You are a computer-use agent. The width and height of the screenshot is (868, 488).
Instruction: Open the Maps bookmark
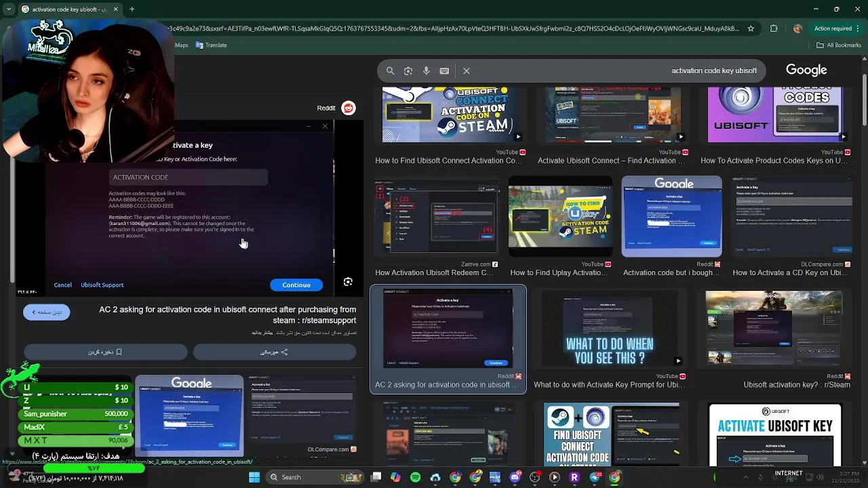(x=181, y=45)
